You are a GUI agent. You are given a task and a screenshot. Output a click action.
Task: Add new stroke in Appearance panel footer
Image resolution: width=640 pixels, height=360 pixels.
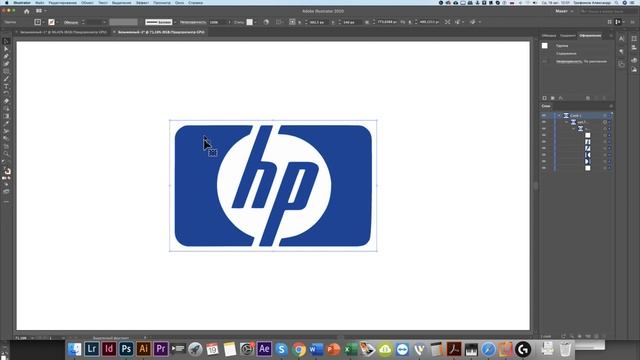[544, 98]
